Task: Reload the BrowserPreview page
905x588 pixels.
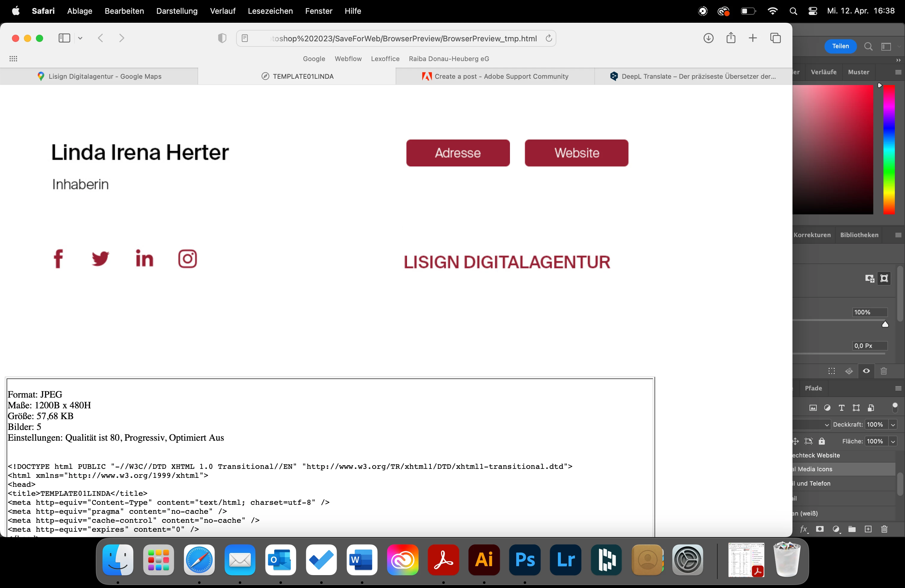Action: (548, 38)
